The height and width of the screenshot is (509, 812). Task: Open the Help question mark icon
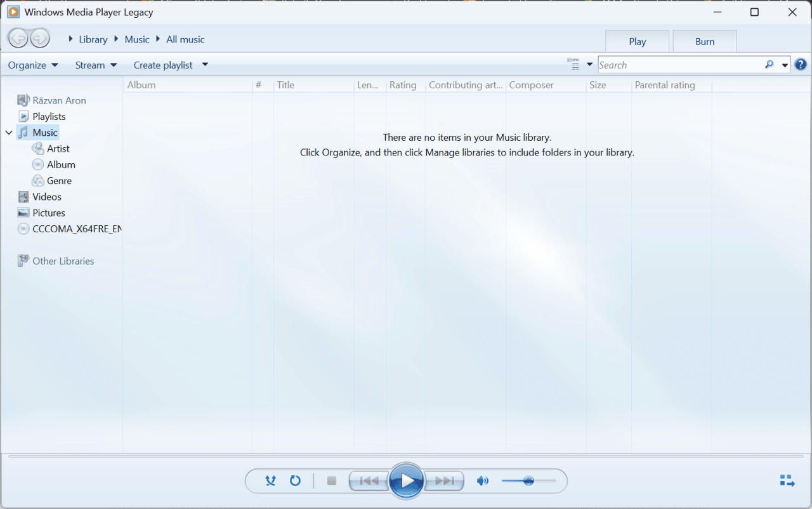pos(801,65)
